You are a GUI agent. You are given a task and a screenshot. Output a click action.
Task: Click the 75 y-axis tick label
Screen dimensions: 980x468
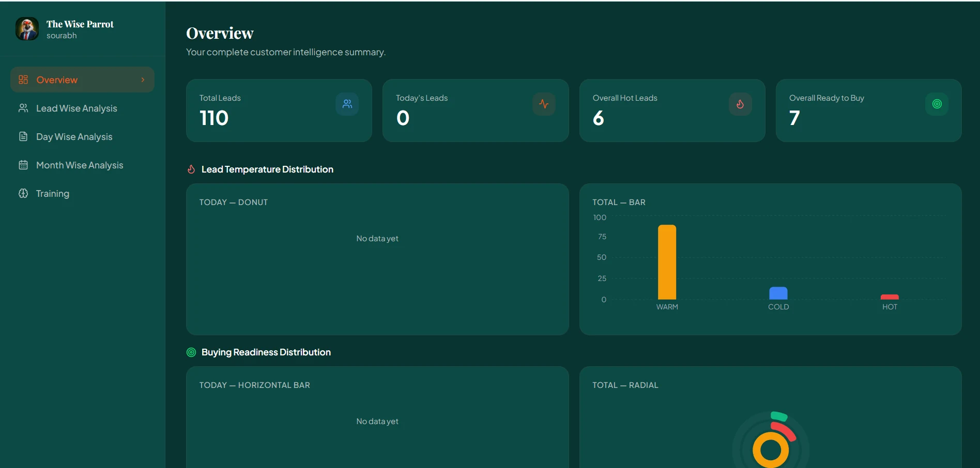click(602, 237)
